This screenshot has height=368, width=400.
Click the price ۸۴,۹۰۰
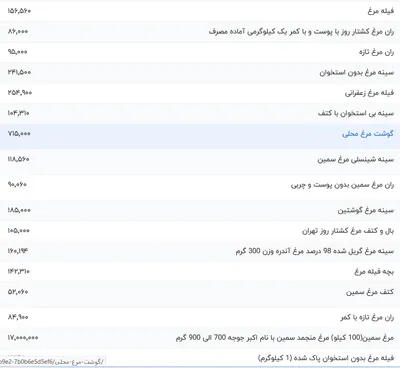(18, 317)
